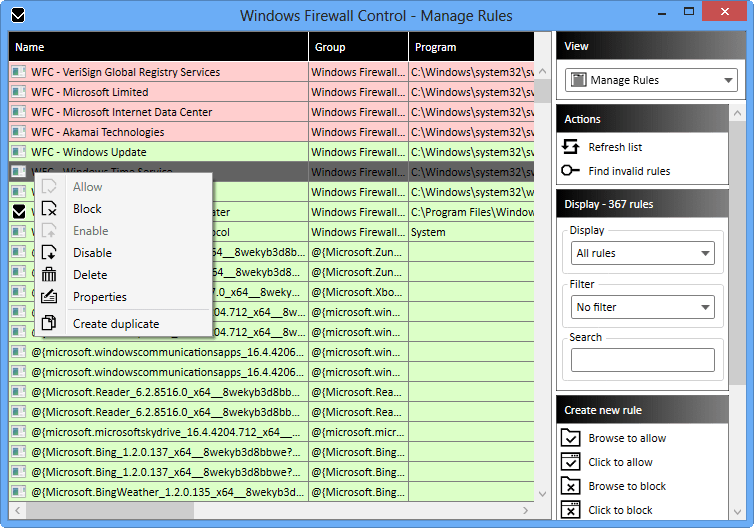This screenshot has width=754, height=528.
Task: Select the WFC - Microsoft Limited rule row
Action: [x=271, y=92]
